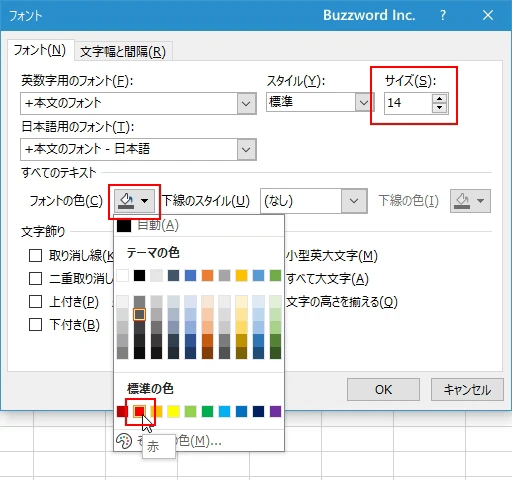512x480 pixels.
Task: Choose 自動(A) automatic color option
Action: [199, 226]
